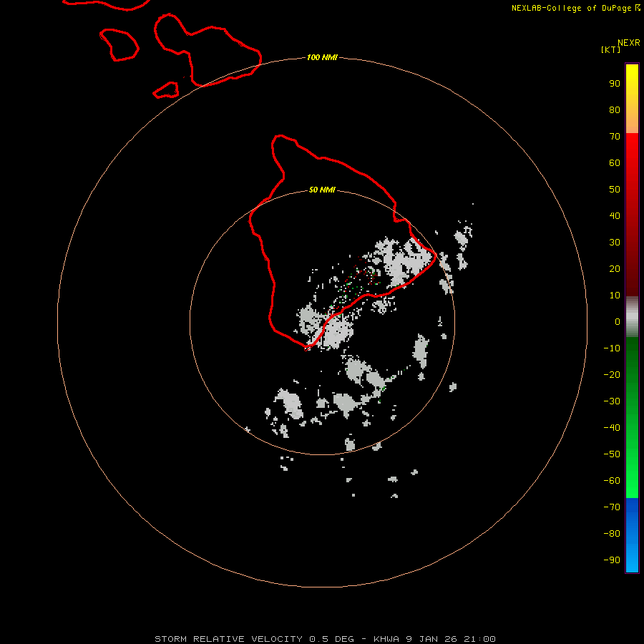
Task: Click the NEXR label above the color scale
Action: 629,43
